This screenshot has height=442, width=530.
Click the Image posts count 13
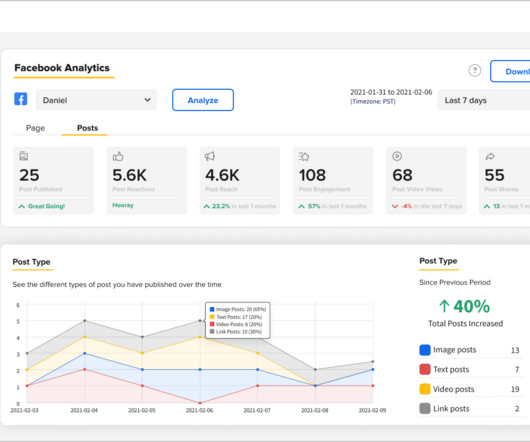pos(515,350)
